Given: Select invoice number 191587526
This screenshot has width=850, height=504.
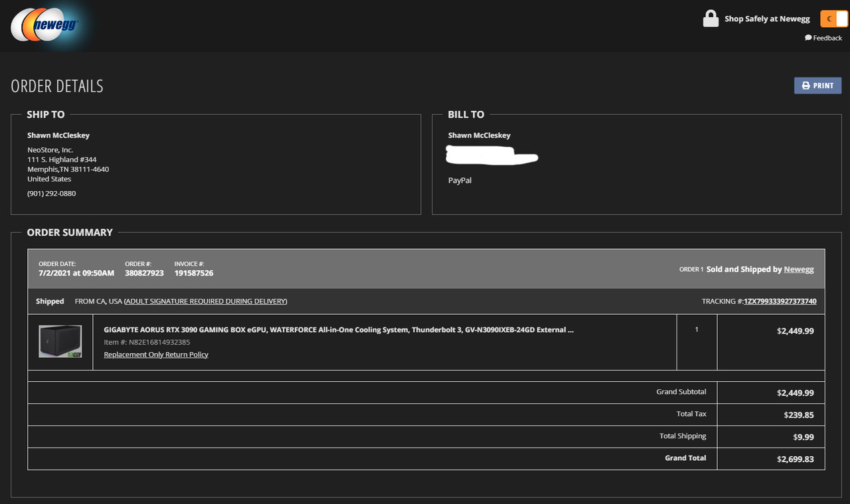Looking at the screenshot, I should tap(194, 273).
